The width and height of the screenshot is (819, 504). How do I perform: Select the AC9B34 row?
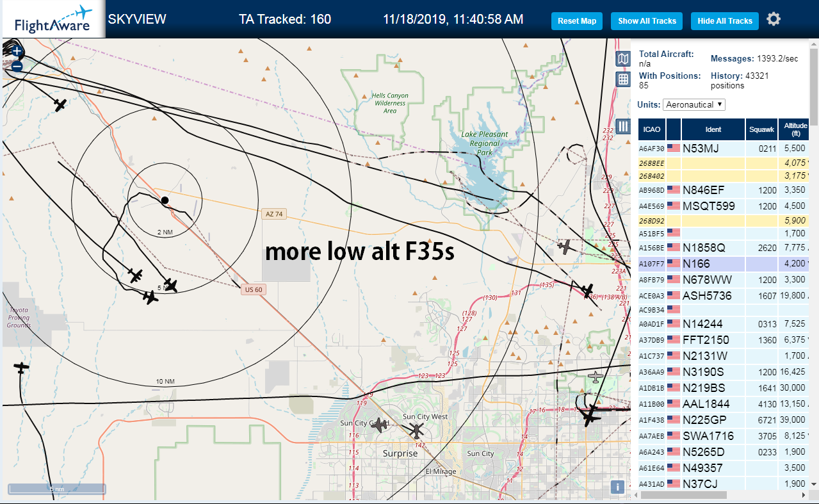[724, 310]
